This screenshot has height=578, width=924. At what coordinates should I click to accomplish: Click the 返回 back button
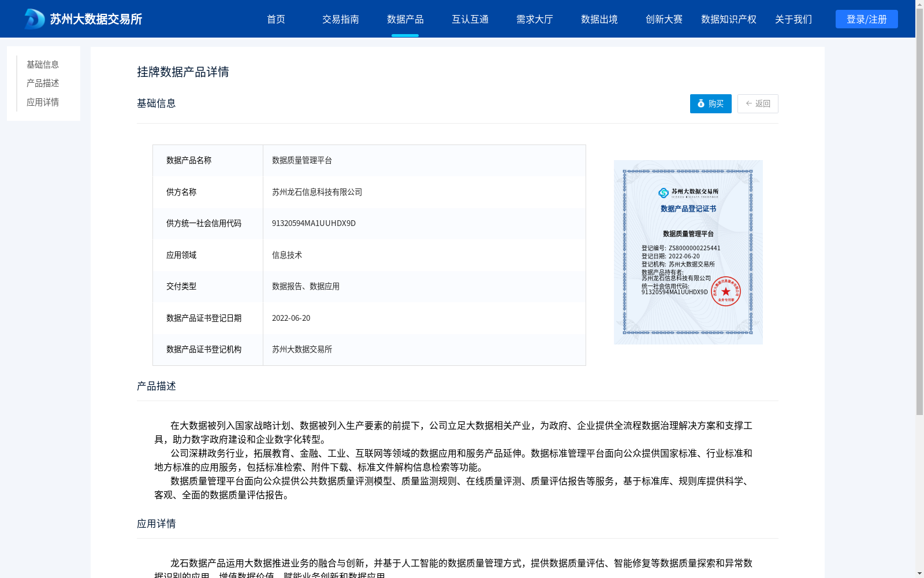pyautogui.click(x=758, y=103)
